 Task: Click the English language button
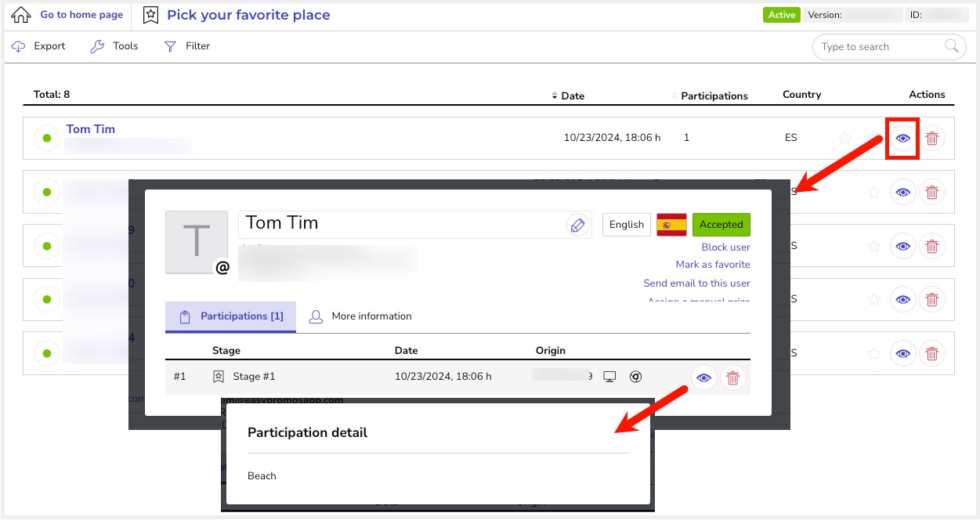(627, 225)
